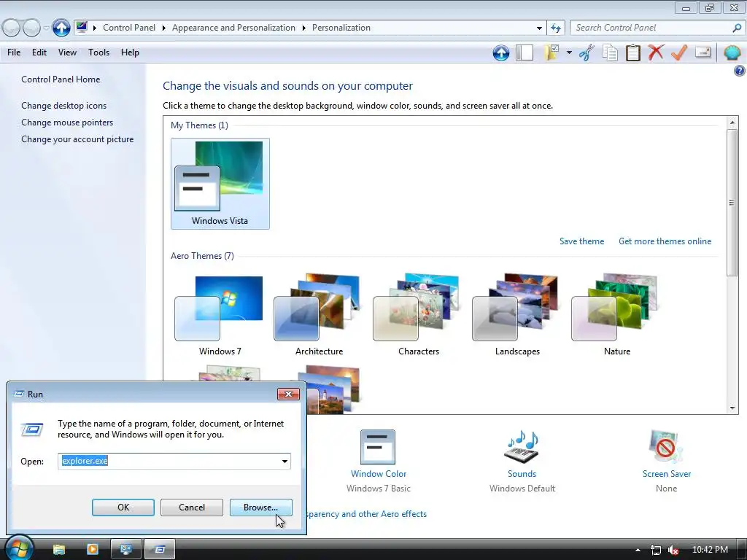The height and width of the screenshot is (560, 747).
Task: Open the Run dialog Open combo dropdown
Action: 285,461
